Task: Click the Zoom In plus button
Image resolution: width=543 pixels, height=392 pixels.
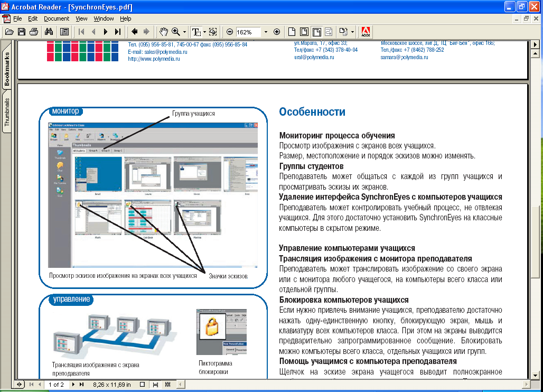Action: 277,32
